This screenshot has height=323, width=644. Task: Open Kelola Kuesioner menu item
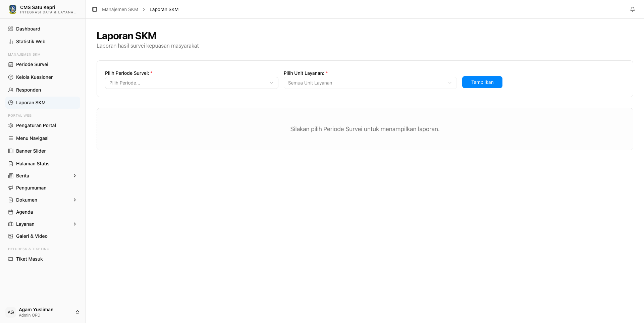tap(43, 77)
